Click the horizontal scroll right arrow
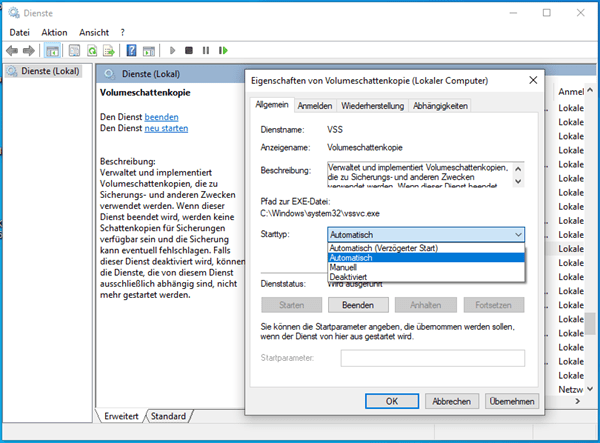Image resolution: width=600 pixels, height=443 pixels. [x=578, y=401]
